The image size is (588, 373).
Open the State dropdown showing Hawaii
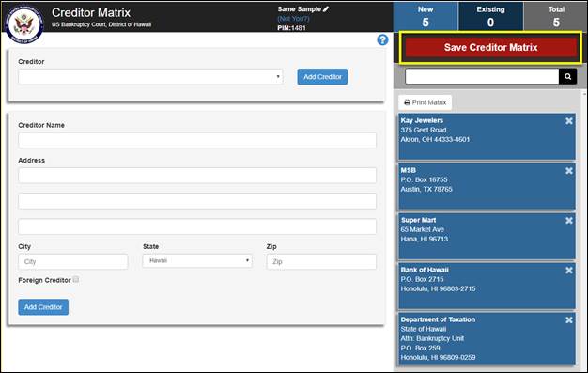pyautogui.click(x=197, y=261)
